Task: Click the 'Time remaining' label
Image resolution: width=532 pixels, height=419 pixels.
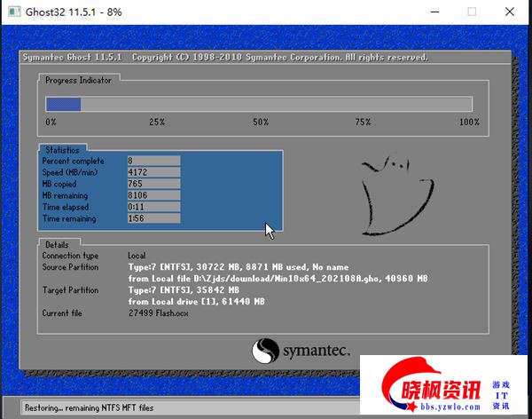Action: point(69,218)
